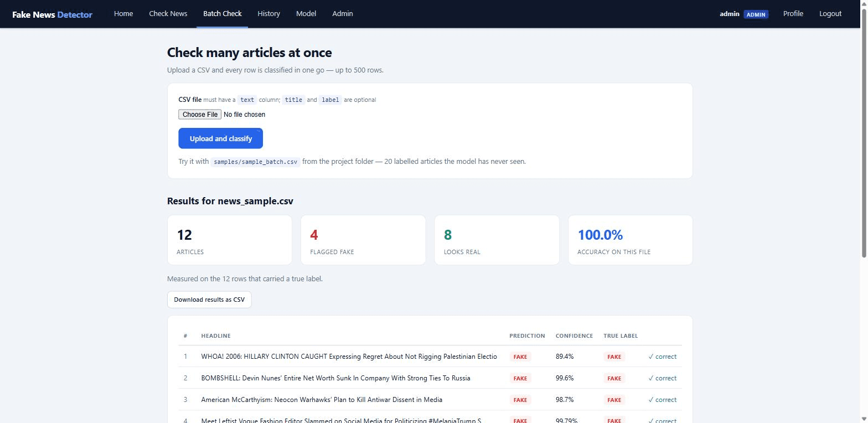Click the samples/sample_batch.csv path
The width and height of the screenshot is (868, 423).
pos(256,162)
